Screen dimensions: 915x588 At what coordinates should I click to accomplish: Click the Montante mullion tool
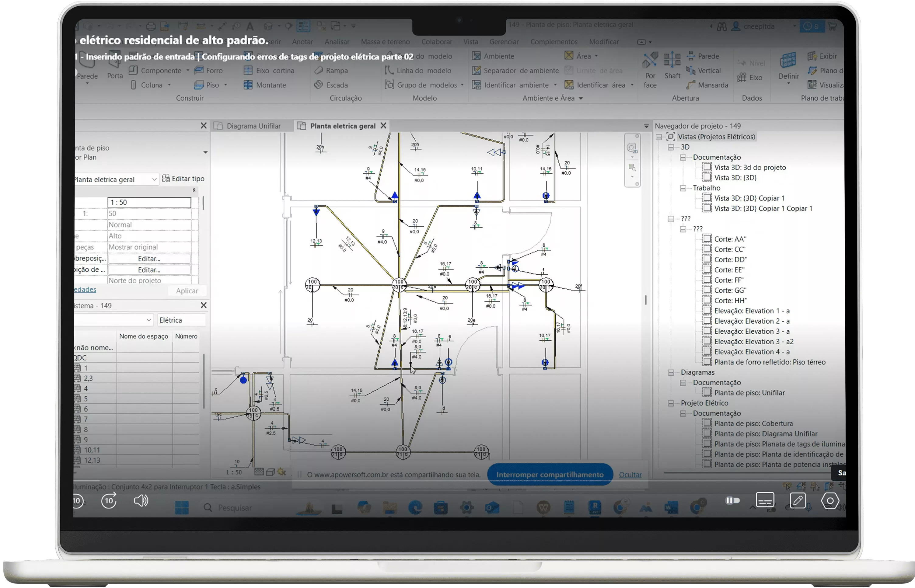coord(265,85)
